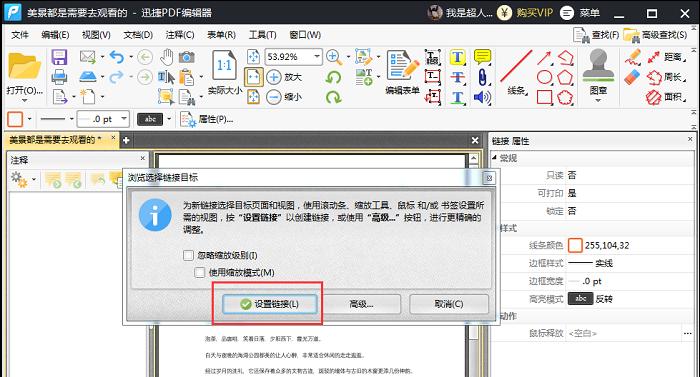Click 高级查找(S) advanced search
The width and height of the screenshot is (700, 377).
(x=655, y=35)
